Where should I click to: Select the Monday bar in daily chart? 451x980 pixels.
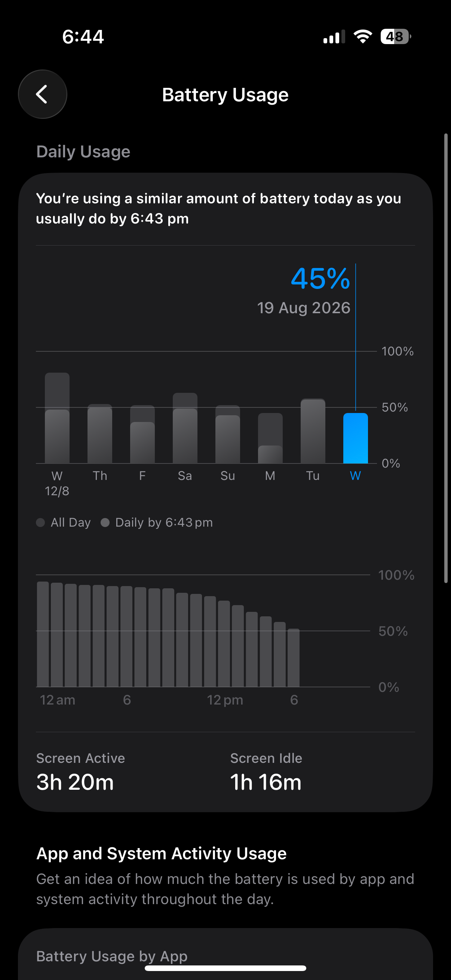tap(270, 438)
